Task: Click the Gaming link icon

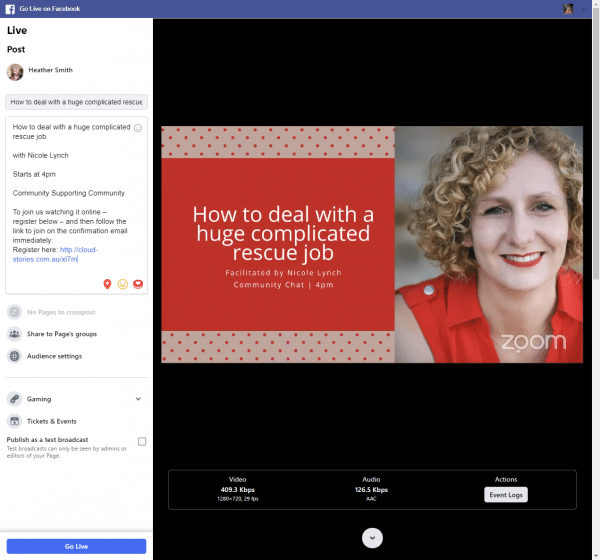Action: pos(15,399)
